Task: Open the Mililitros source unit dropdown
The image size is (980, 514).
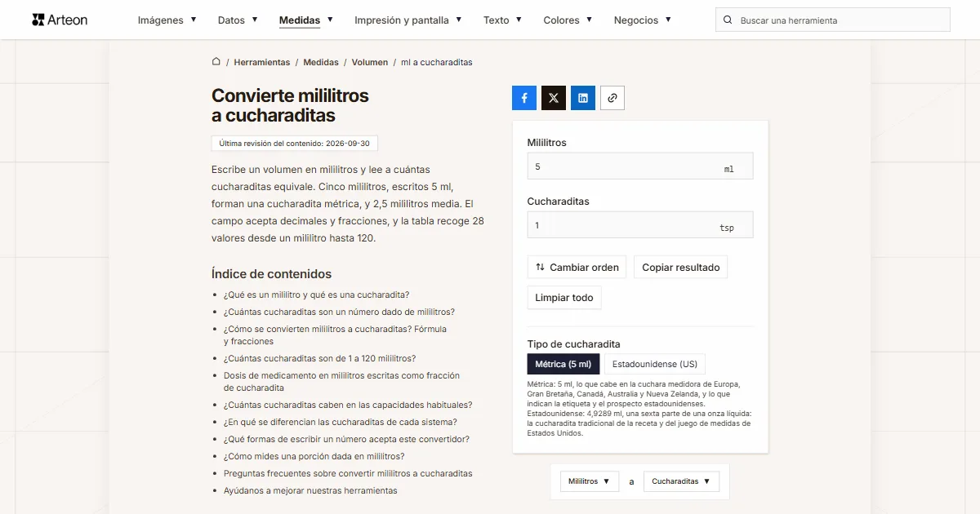Action: pos(590,481)
